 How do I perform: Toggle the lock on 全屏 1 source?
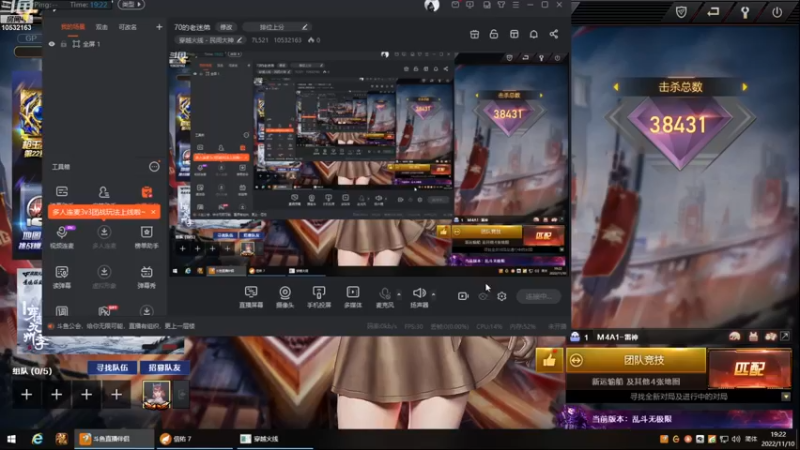pyautogui.click(x=64, y=44)
